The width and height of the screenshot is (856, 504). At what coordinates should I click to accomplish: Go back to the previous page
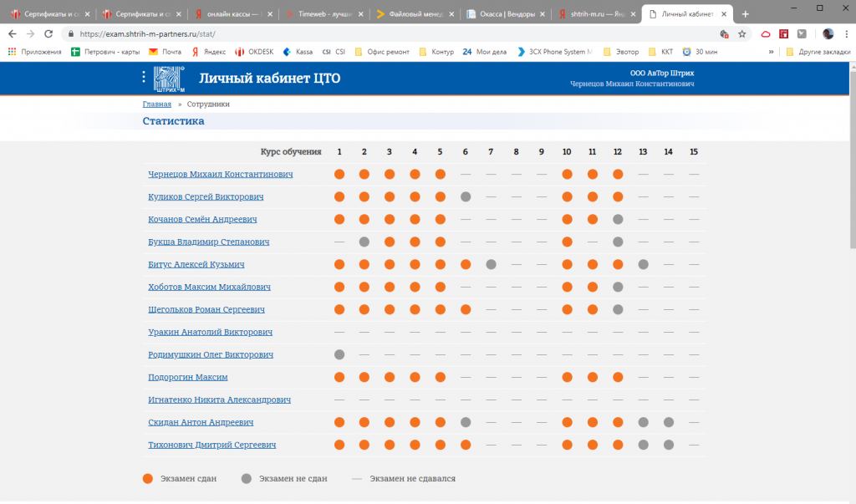click(x=13, y=34)
